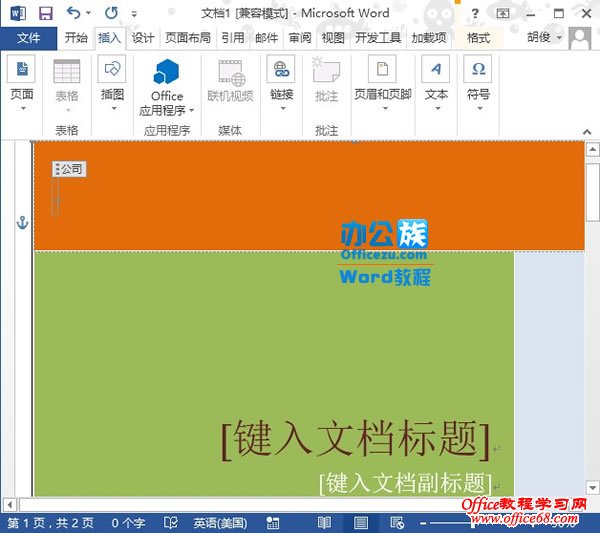This screenshot has width=600, height=533.
Task: Select the 插入 (Insert) tab
Action: [x=109, y=38]
